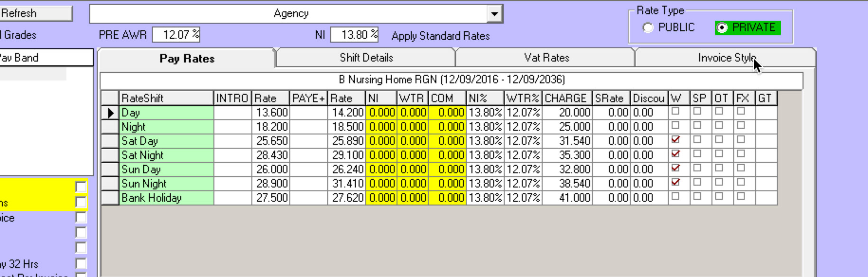Select the Sun Night row header
This screenshot has height=277, width=868.
point(110,184)
